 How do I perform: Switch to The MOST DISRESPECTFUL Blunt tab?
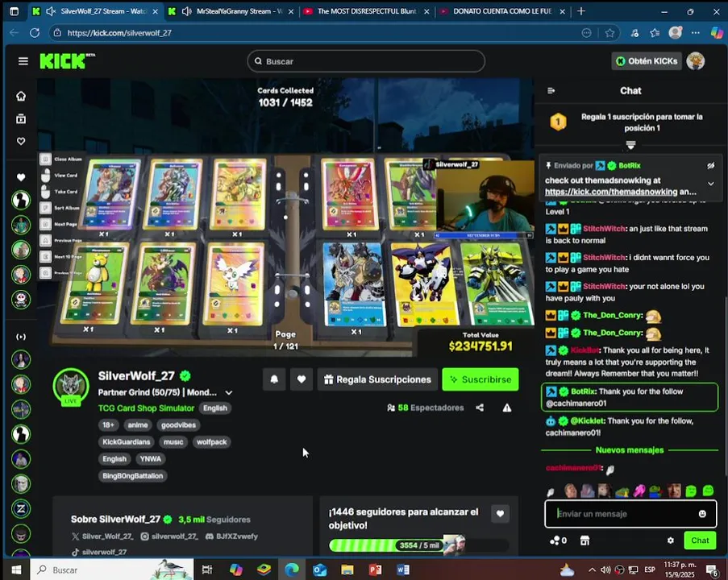[367, 11]
